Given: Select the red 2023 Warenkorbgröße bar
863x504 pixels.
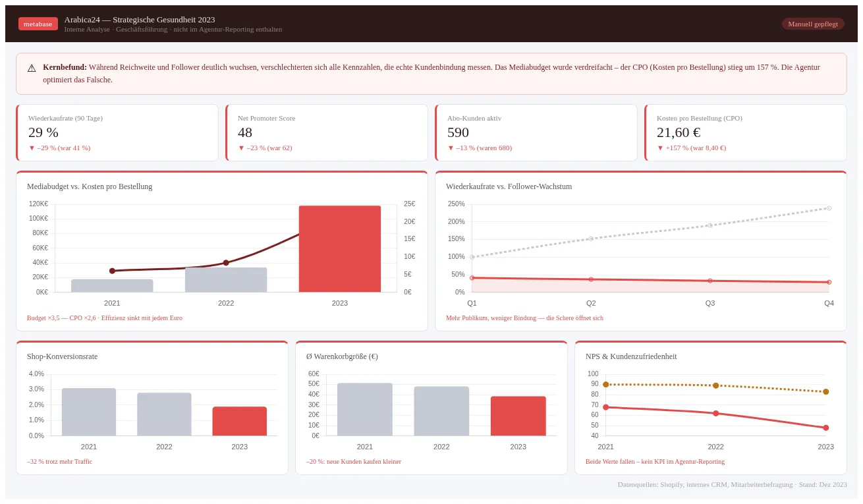Looking at the screenshot, I should (x=518, y=415).
